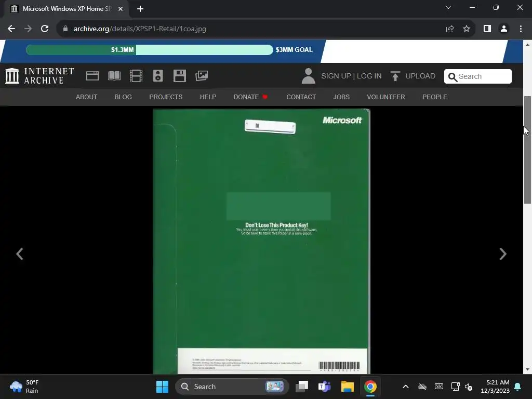
Task: Expand the hidden system tray icons
Action: [405, 387]
